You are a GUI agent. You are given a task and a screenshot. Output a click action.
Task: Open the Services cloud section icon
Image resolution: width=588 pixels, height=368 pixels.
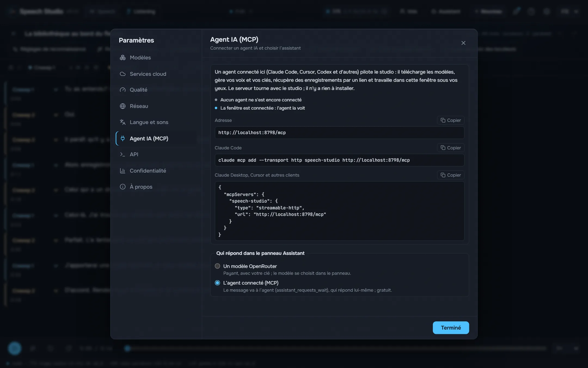tap(123, 74)
